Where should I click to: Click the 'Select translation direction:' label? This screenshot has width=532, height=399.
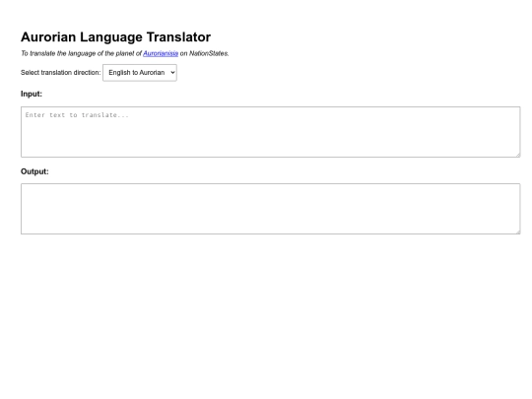point(61,73)
